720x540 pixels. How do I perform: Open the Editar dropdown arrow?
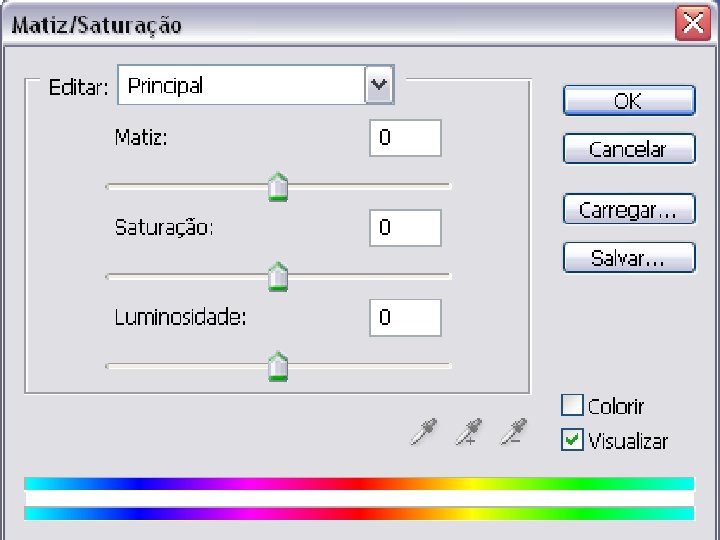(379, 86)
